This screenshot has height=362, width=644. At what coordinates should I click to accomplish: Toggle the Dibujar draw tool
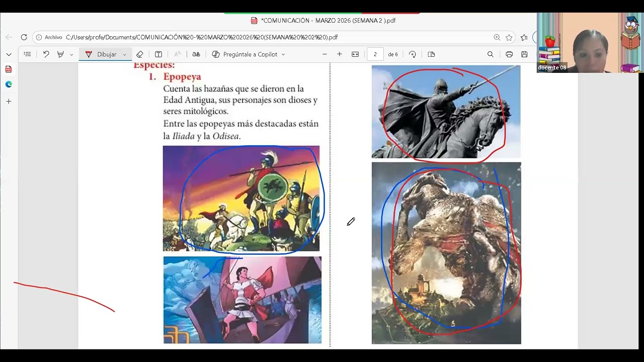pyautogui.click(x=101, y=54)
